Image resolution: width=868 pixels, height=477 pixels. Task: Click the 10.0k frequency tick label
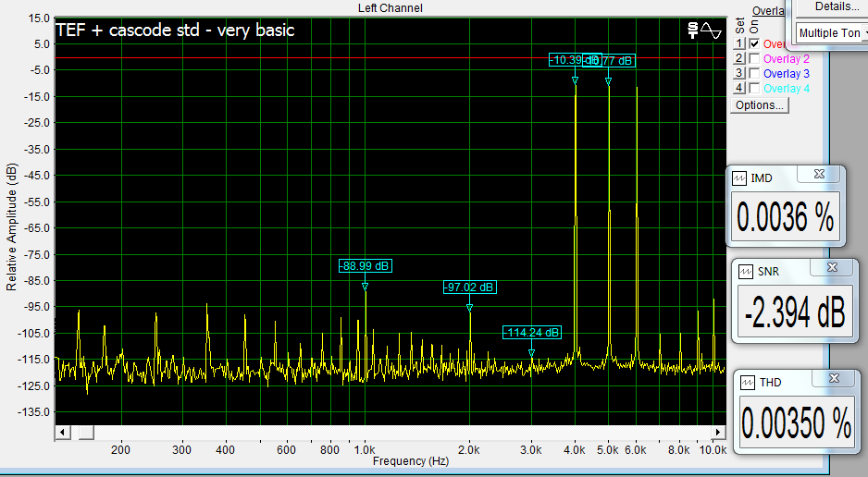point(713,449)
